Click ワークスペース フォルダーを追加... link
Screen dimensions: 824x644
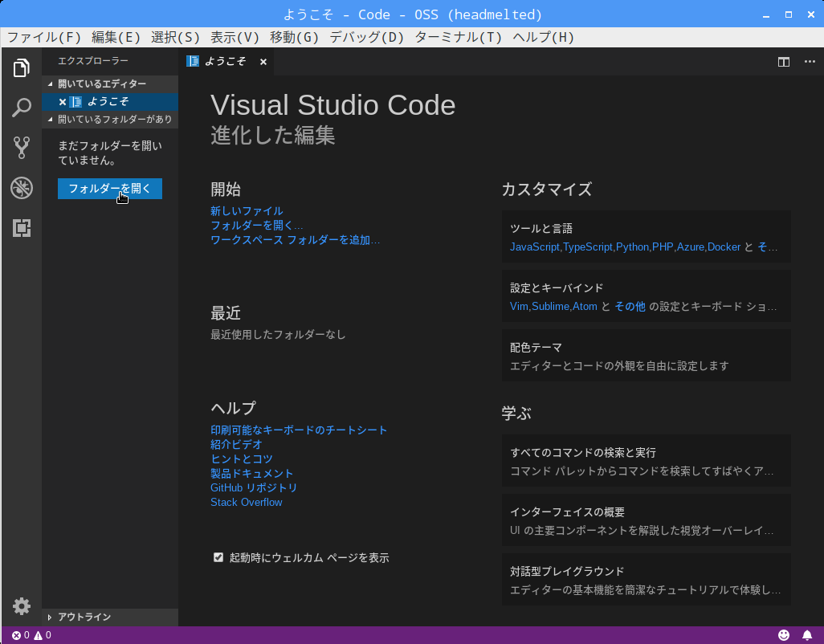[295, 240]
